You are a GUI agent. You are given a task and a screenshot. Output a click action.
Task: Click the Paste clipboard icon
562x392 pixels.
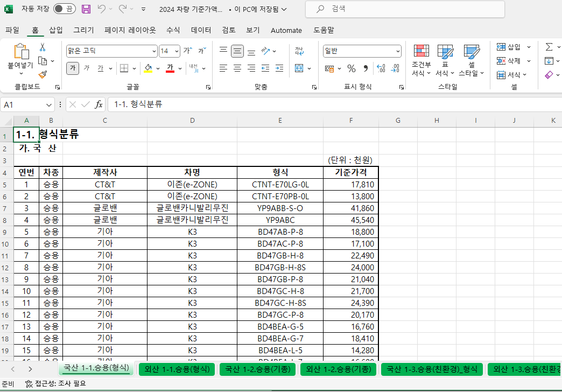point(21,51)
